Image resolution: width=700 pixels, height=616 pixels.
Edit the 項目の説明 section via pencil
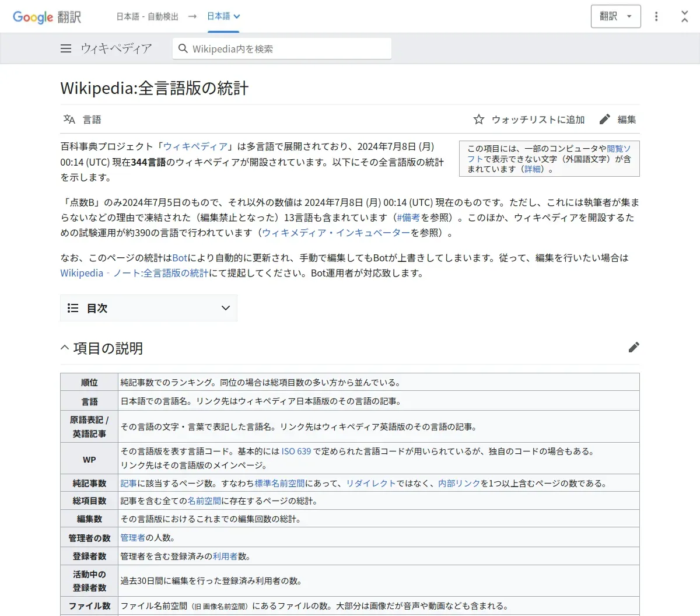(x=634, y=347)
